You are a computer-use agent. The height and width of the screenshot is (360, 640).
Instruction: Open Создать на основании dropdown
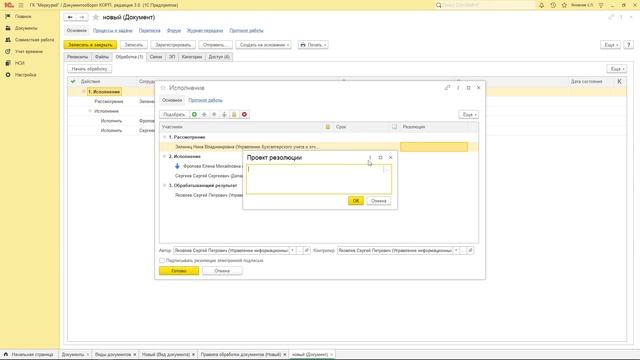pyautogui.click(x=264, y=45)
